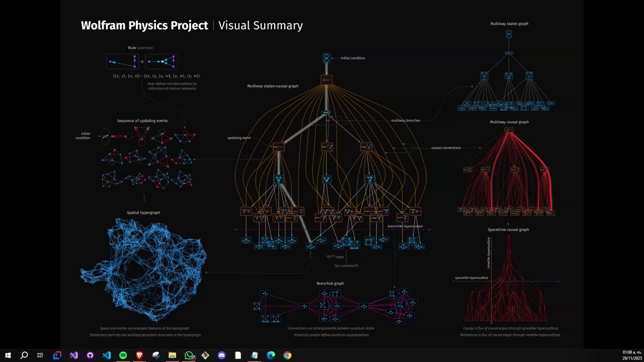Open the teal notebook taskbar icon
The height and width of the screenshot is (362, 644).
255,355
